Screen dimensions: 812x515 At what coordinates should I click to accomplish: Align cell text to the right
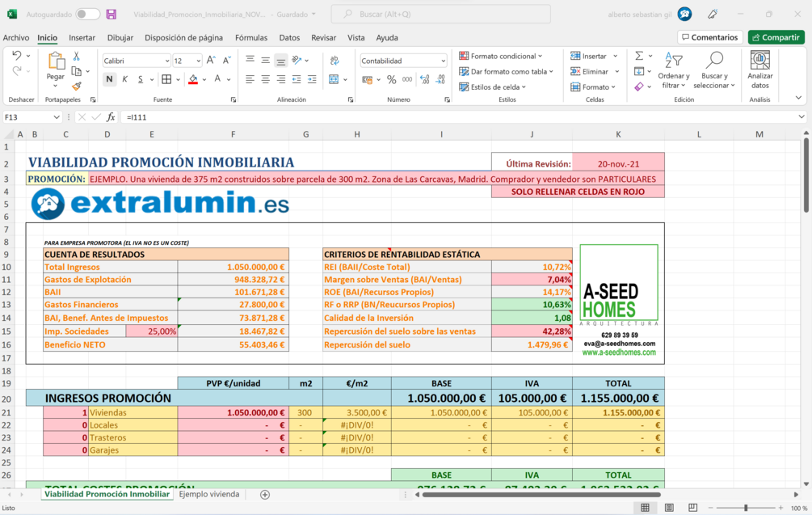click(280, 79)
